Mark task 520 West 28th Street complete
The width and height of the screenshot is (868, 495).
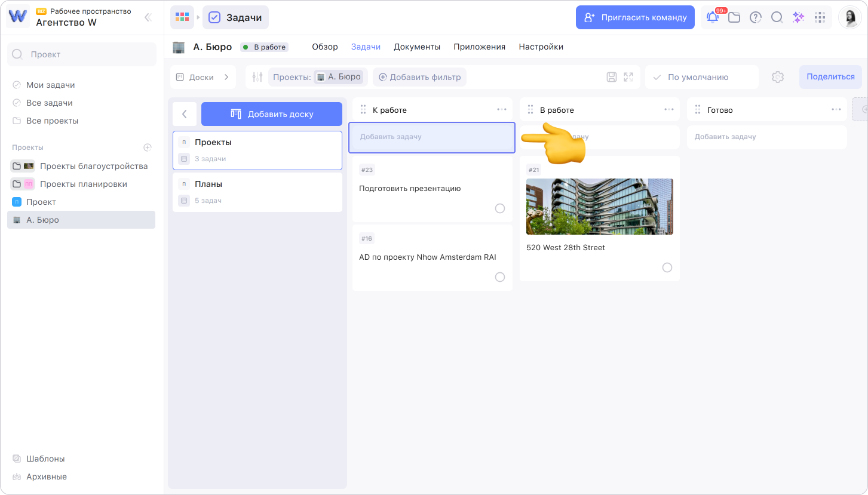(x=667, y=268)
